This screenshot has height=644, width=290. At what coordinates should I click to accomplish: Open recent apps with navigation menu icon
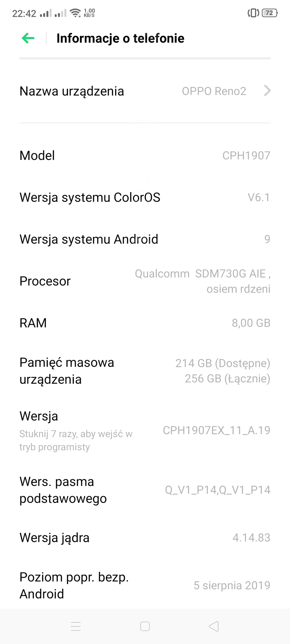(x=76, y=626)
